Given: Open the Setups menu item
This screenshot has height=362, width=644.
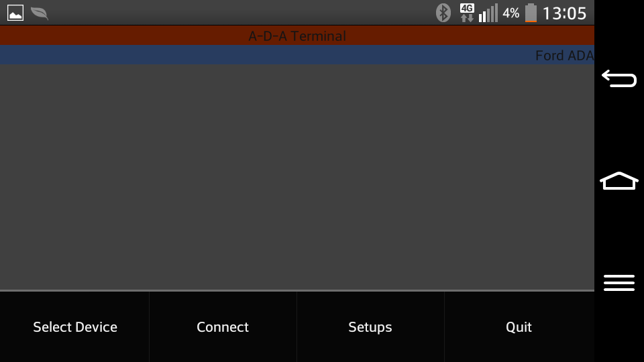Looking at the screenshot, I should click(370, 327).
